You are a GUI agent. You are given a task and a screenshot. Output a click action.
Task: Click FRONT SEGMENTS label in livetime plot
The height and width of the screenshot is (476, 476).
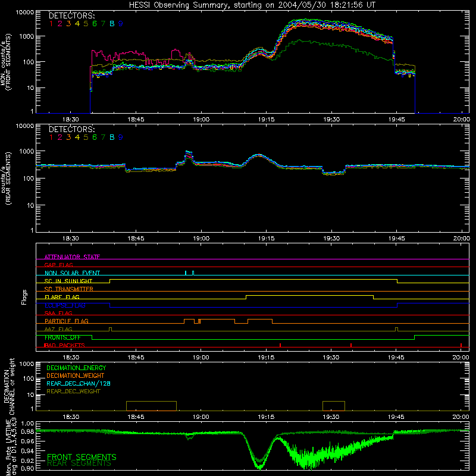tap(82, 457)
